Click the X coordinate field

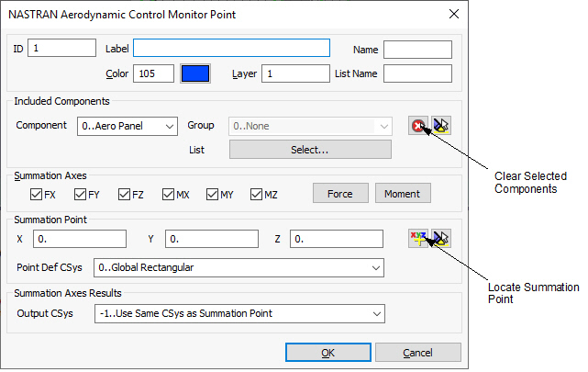80,239
